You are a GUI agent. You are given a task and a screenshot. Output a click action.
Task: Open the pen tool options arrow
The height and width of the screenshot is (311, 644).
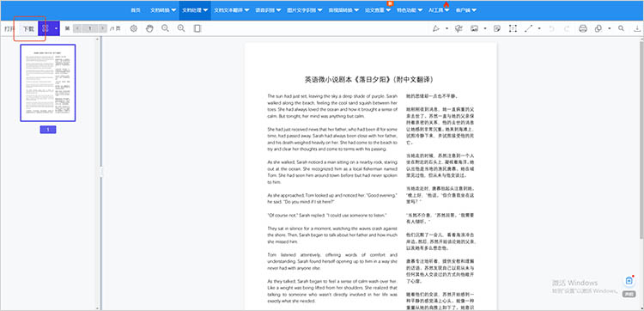pos(447,28)
